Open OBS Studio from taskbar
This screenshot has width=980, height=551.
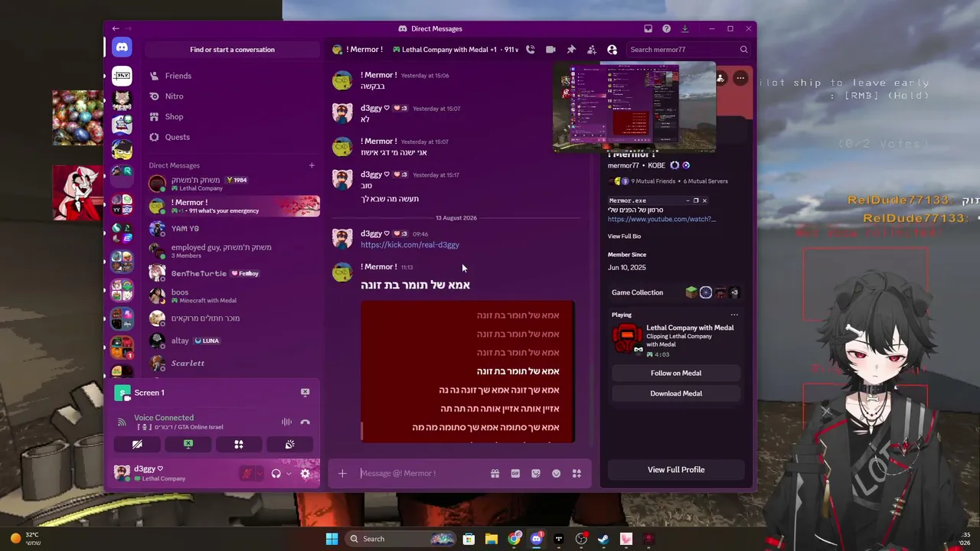point(581,539)
